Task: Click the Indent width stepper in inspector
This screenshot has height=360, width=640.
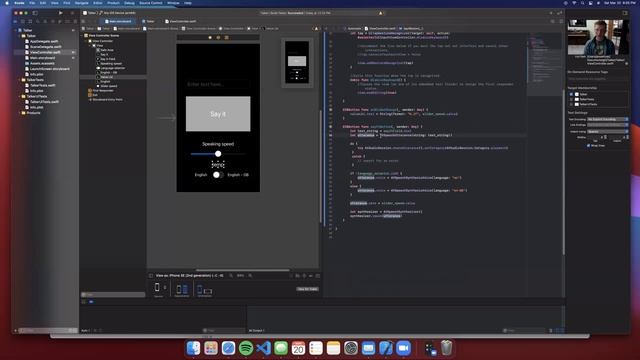Action: click(627, 137)
